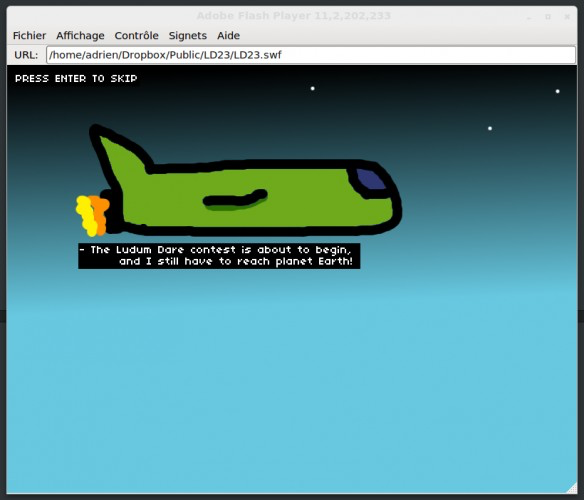Click the star nearest the top center
Viewport: 584px width, 500px height.
pyautogui.click(x=312, y=88)
